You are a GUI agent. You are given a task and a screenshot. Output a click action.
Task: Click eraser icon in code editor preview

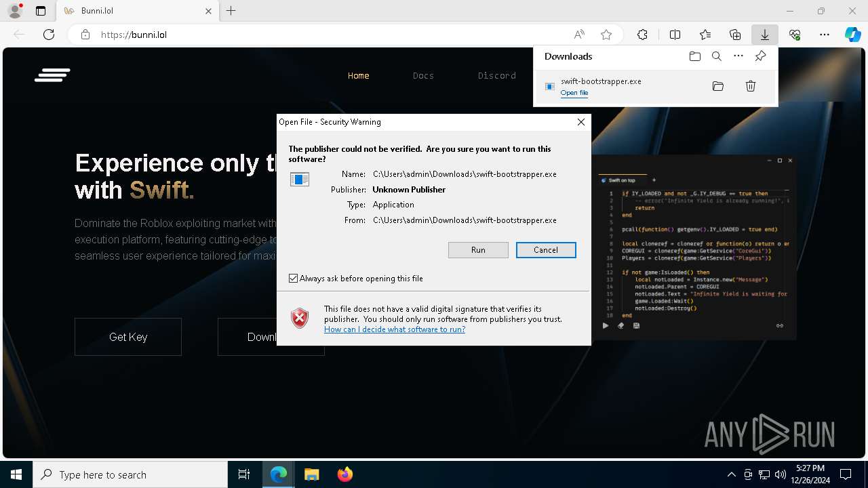pyautogui.click(x=620, y=326)
